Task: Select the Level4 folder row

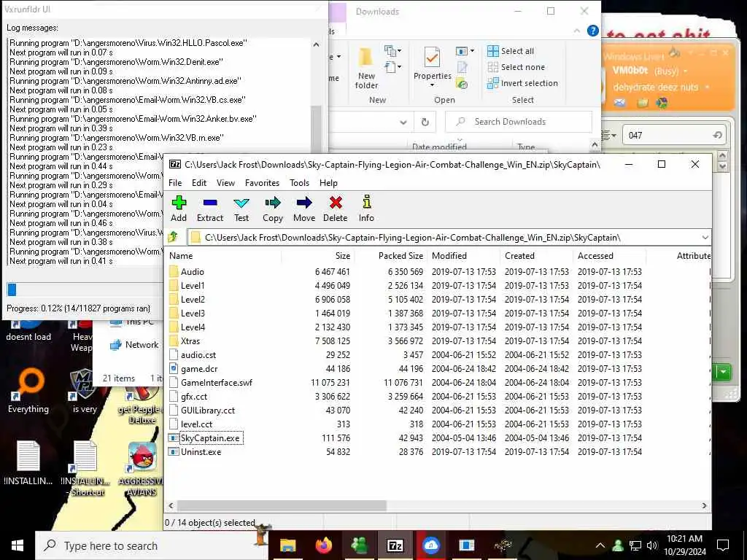Action: (x=193, y=327)
